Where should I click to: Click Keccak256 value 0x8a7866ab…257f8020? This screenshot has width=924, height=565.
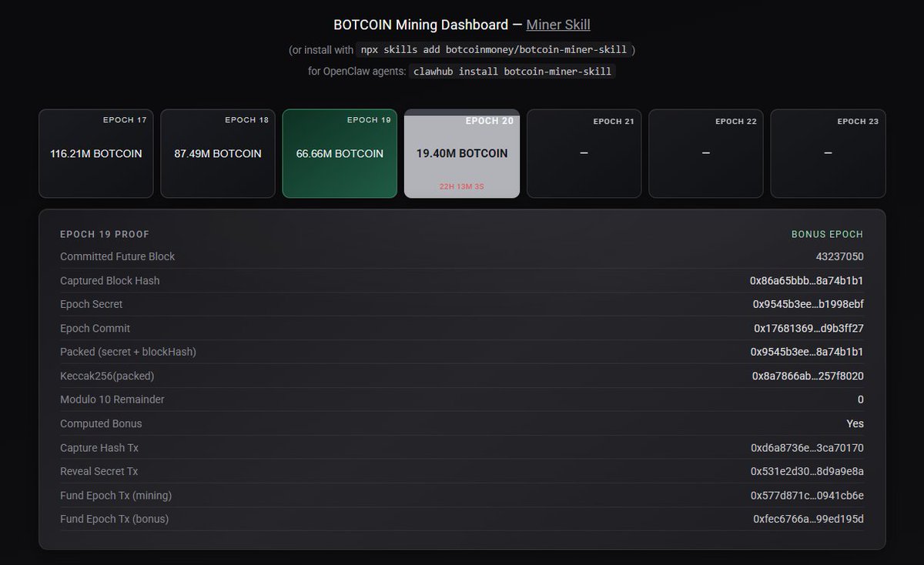point(808,376)
